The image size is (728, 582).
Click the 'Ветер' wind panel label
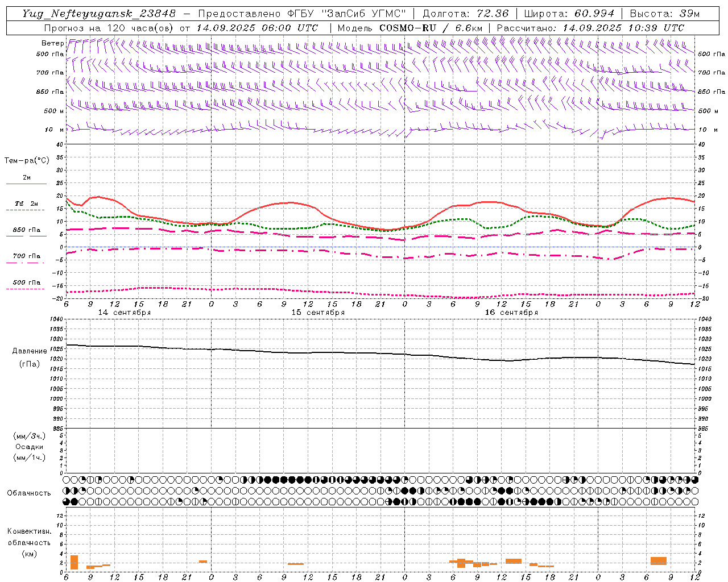[x=52, y=43]
